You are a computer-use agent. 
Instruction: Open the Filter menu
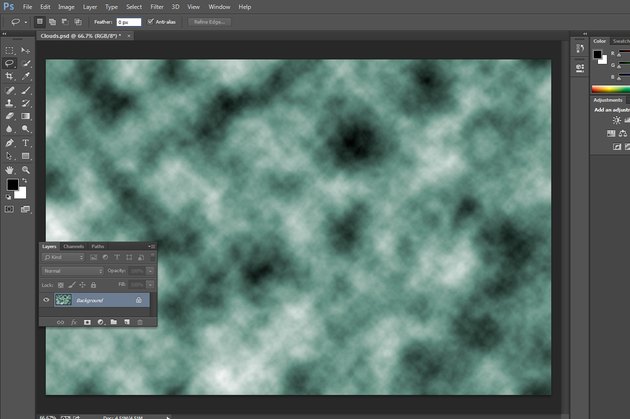[157, 7]
